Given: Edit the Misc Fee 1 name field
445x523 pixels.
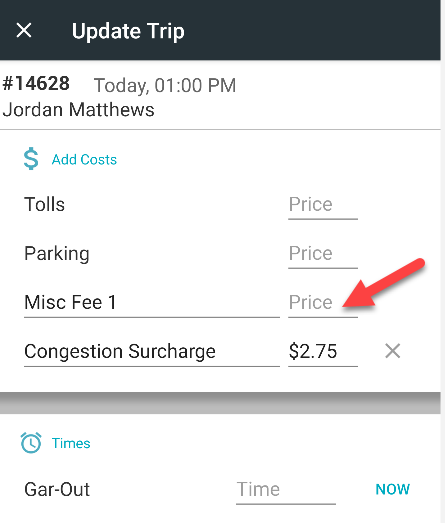Looking at the screenshot, I should point(152,303).
